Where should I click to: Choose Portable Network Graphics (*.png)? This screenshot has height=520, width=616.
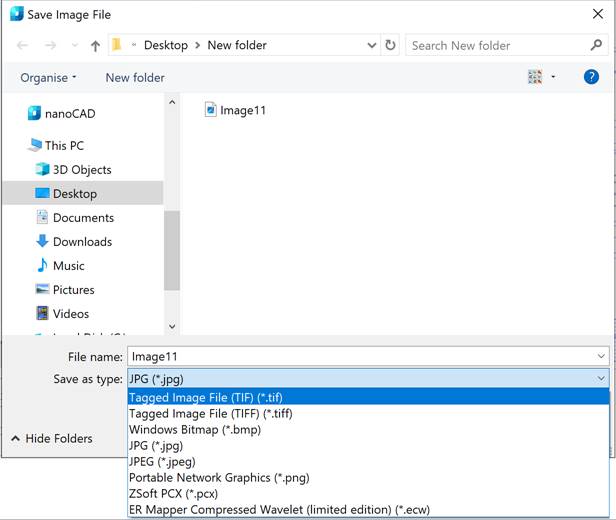pos(368,477)
